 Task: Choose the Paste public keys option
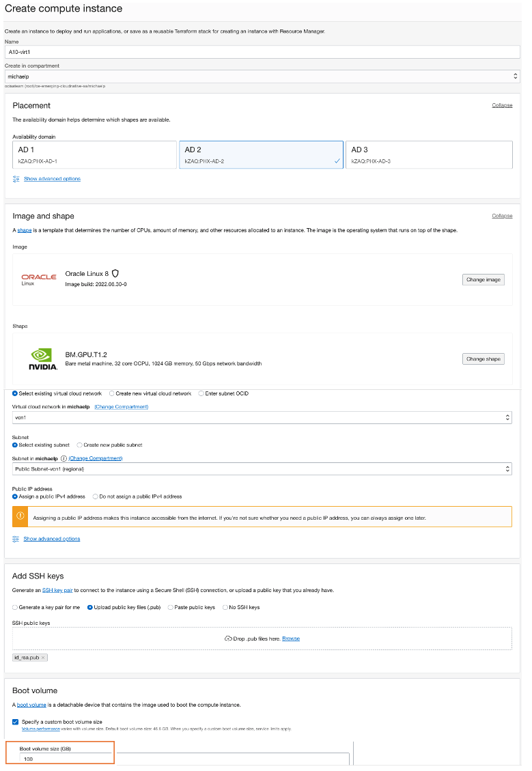click(169, 607)
